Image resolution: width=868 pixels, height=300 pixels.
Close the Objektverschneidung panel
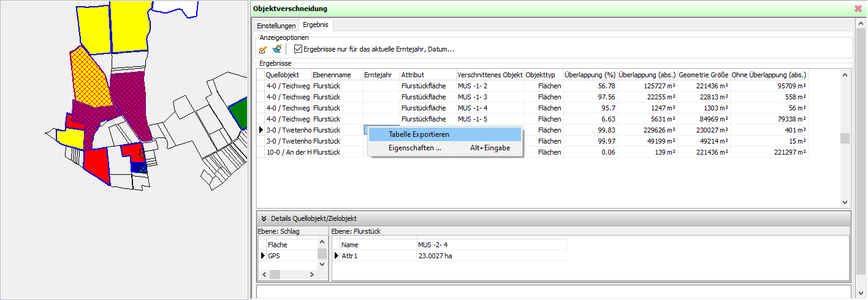pos(858,9)
